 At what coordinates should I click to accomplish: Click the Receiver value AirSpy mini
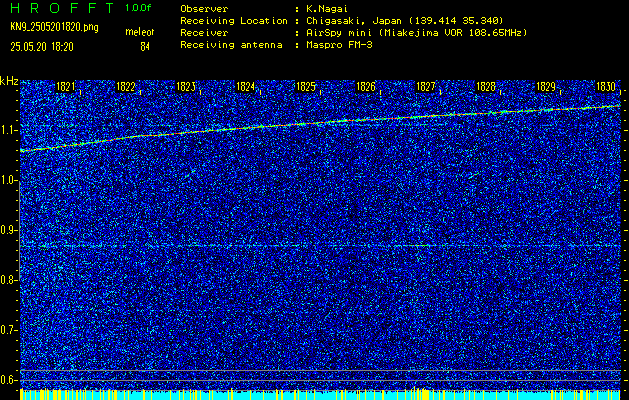click(415, 33)
